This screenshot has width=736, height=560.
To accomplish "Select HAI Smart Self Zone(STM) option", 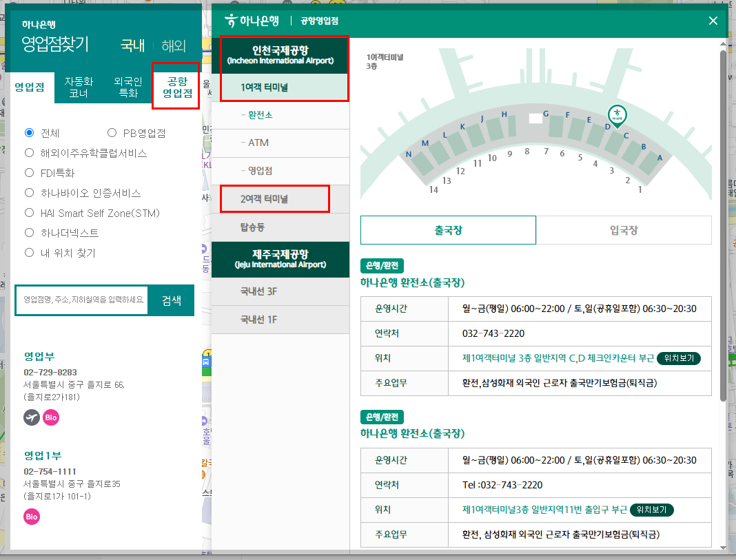I will [30, 213].
